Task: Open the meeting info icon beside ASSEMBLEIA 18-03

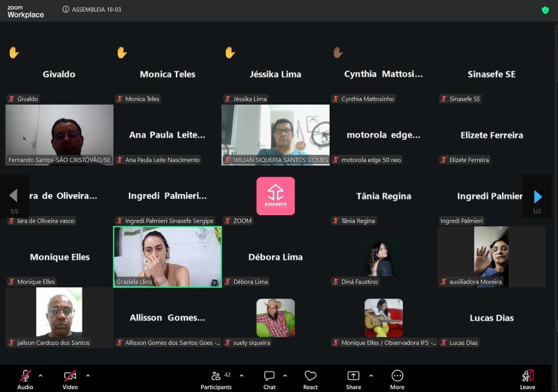Action: (x=66, y=10)
